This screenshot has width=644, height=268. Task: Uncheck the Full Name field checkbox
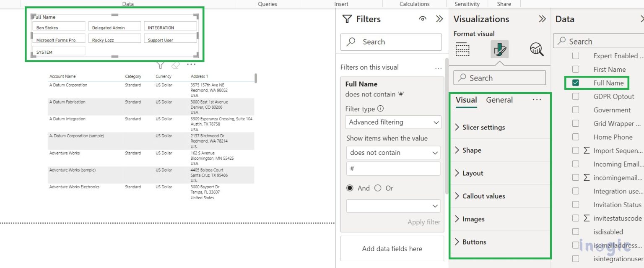[575, 83]
